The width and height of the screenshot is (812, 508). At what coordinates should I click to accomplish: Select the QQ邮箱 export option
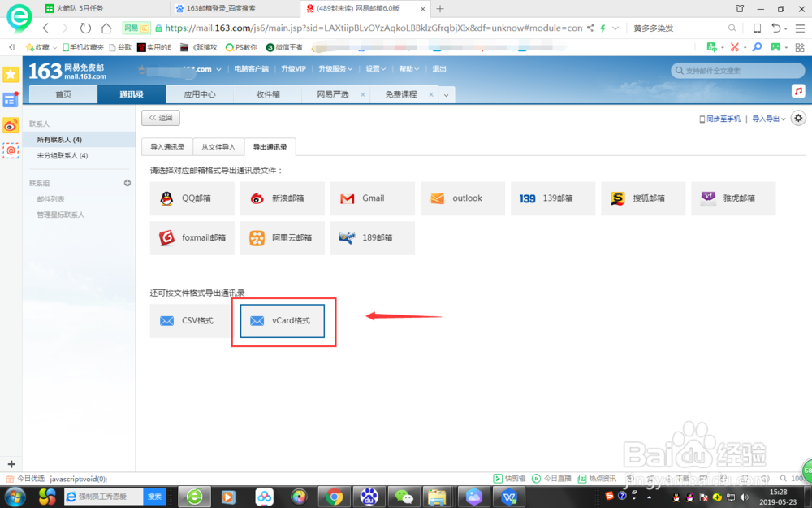[192, 198]
